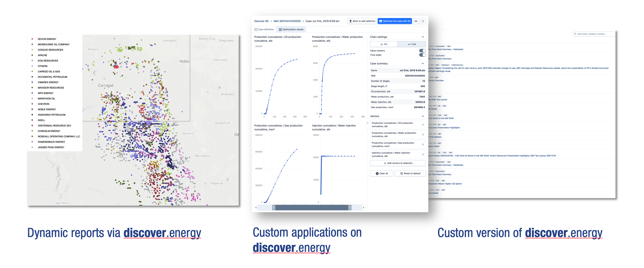This screenshot has height=268, width=644.
Task: Click Optimize this case with 6X
Action: coord(395,21)
